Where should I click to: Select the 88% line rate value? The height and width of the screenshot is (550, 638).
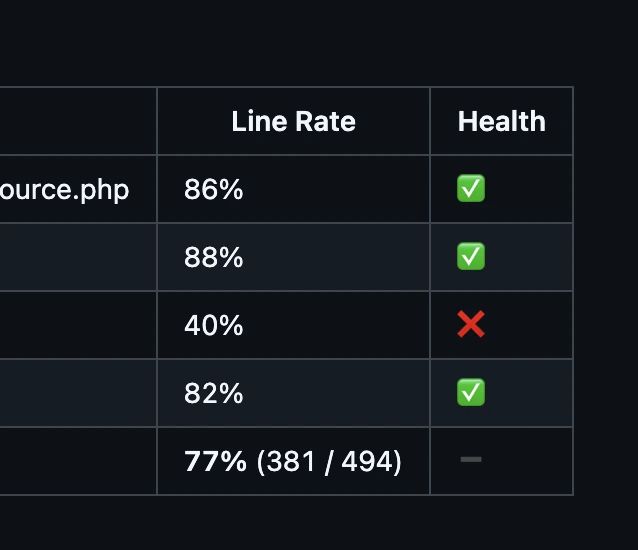pyautogui.click(x=214, y=257)
